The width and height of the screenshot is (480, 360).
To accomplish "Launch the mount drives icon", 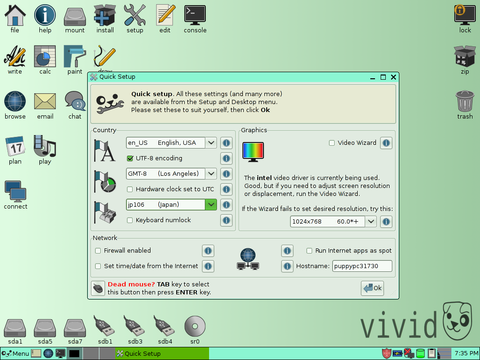I will point(75,19).
